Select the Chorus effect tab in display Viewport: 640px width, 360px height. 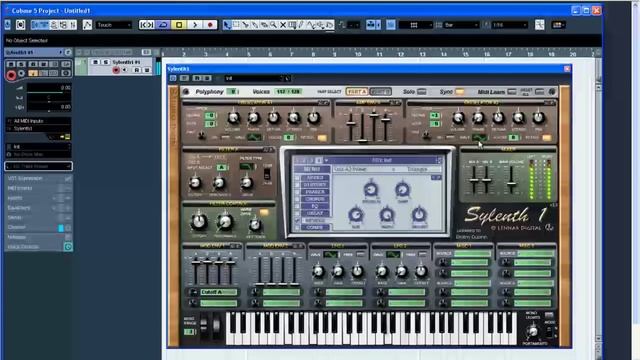click(x=315, y=199)
